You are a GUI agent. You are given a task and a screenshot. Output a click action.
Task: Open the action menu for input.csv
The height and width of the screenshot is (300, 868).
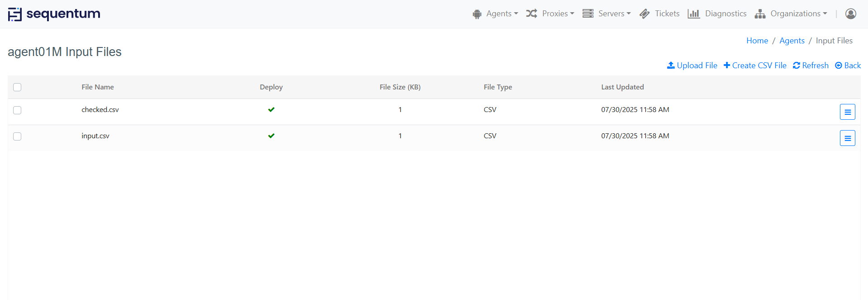(x=847, y=138)
